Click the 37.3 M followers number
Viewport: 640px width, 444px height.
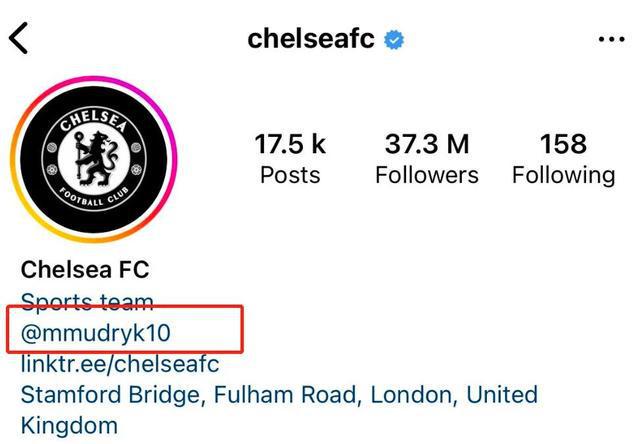click(427, 144)
